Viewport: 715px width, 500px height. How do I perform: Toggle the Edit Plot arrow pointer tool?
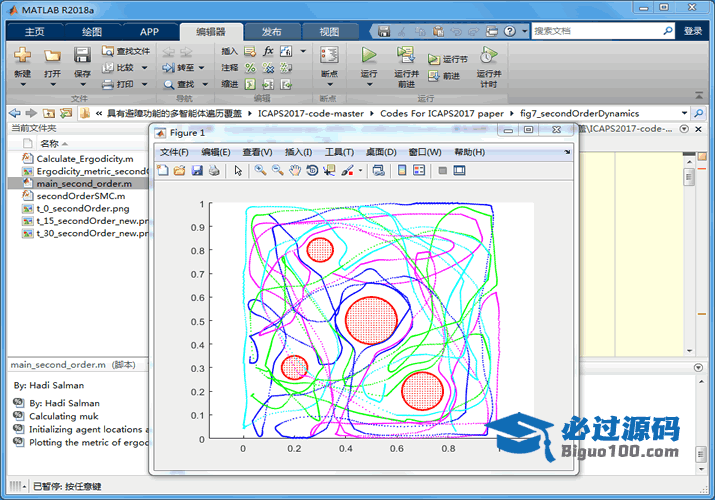tap(238, 171)
